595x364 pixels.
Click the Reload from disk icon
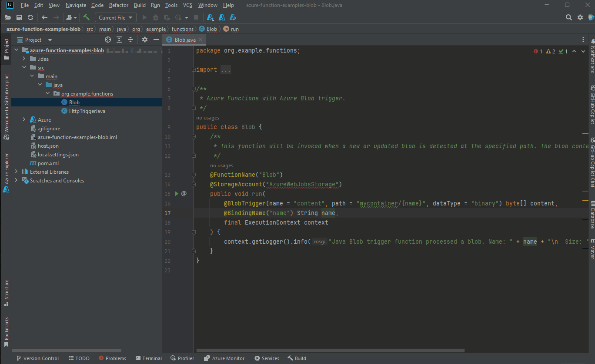(x=30, y=17)
